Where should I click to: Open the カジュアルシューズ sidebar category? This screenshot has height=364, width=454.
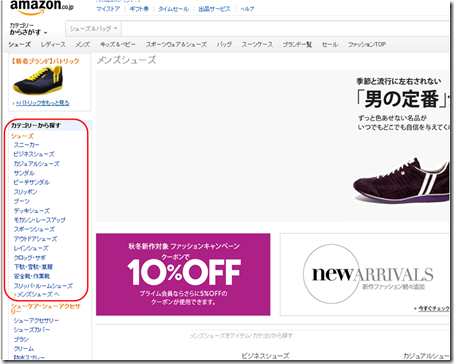coord(36,164)
